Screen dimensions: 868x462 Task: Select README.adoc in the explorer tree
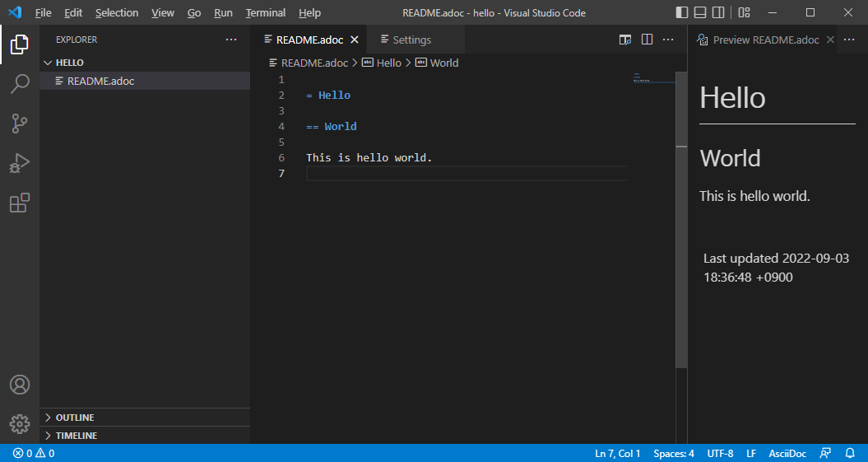[146, 81]
